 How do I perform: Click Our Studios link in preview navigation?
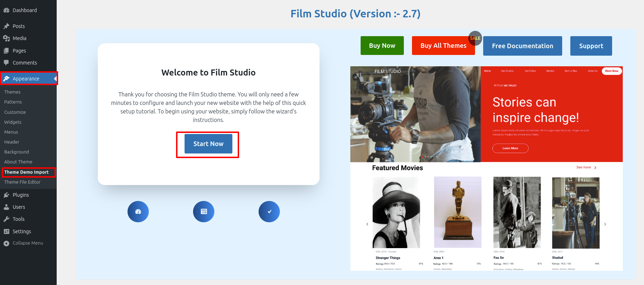pyautogui.click(x=507, y=71)
